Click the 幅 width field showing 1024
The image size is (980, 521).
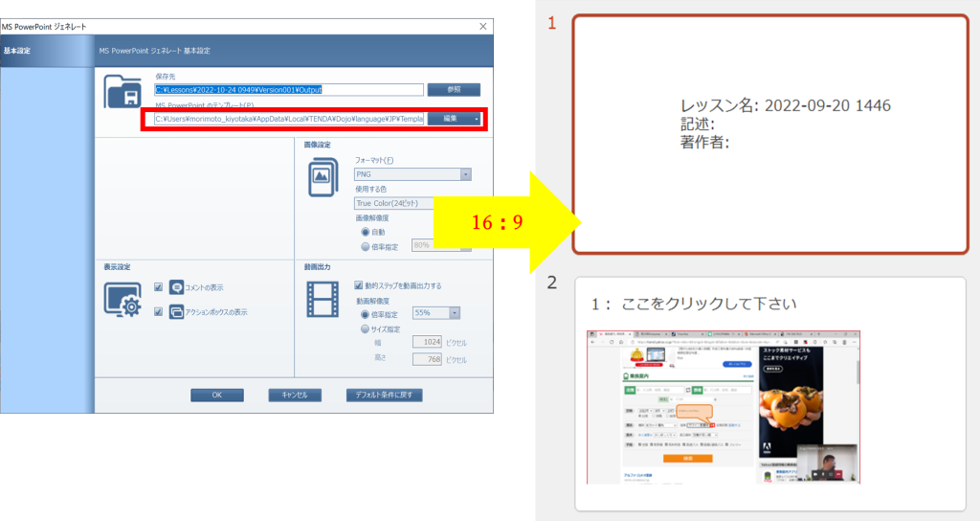tap(428, 342)
